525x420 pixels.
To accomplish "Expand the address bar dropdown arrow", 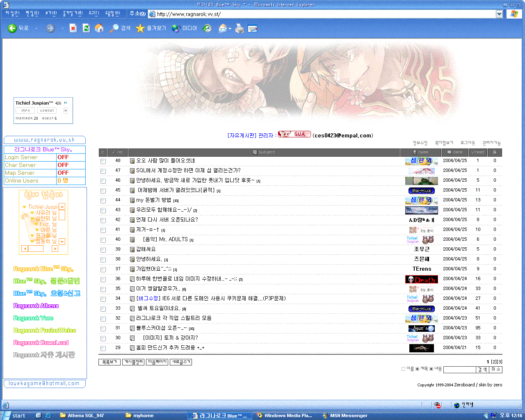I will 499,14.
